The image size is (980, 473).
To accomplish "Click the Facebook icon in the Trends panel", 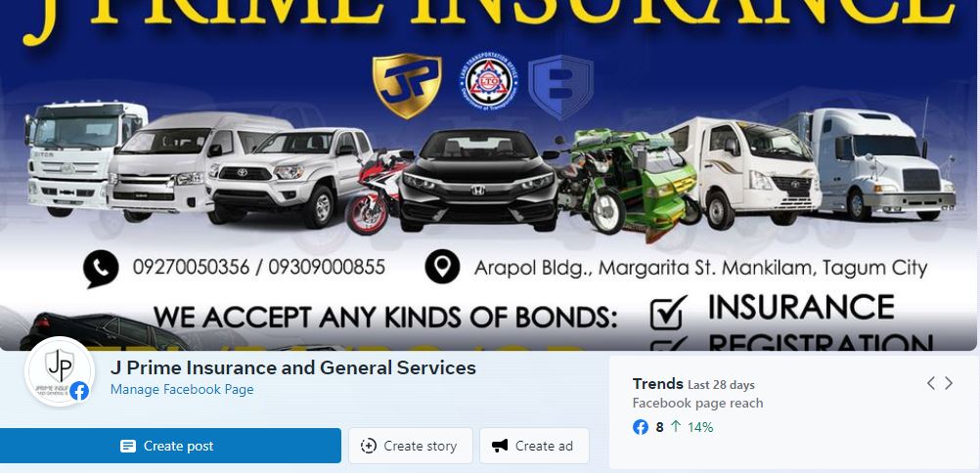I will [x=641, y=427].
